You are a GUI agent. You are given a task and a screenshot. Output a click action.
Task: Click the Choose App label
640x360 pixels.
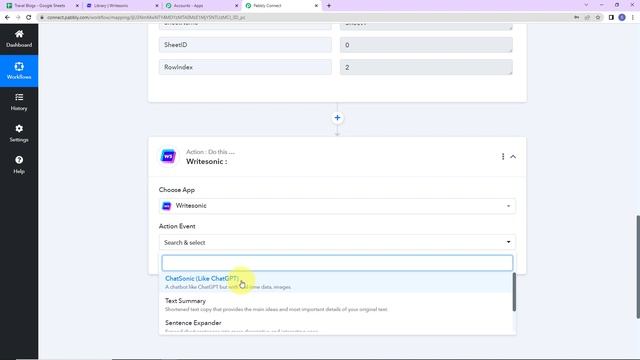[x=177, y=190]
